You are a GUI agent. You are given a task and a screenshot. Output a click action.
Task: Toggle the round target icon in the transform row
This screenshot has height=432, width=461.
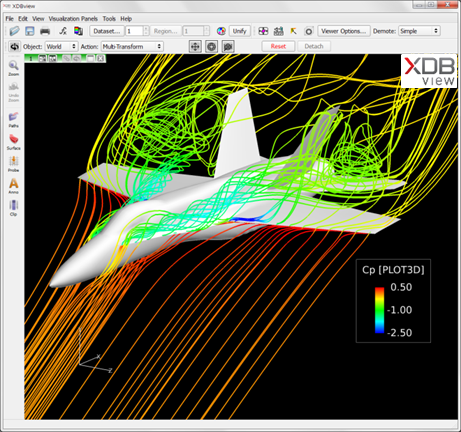tap(211, 46)
